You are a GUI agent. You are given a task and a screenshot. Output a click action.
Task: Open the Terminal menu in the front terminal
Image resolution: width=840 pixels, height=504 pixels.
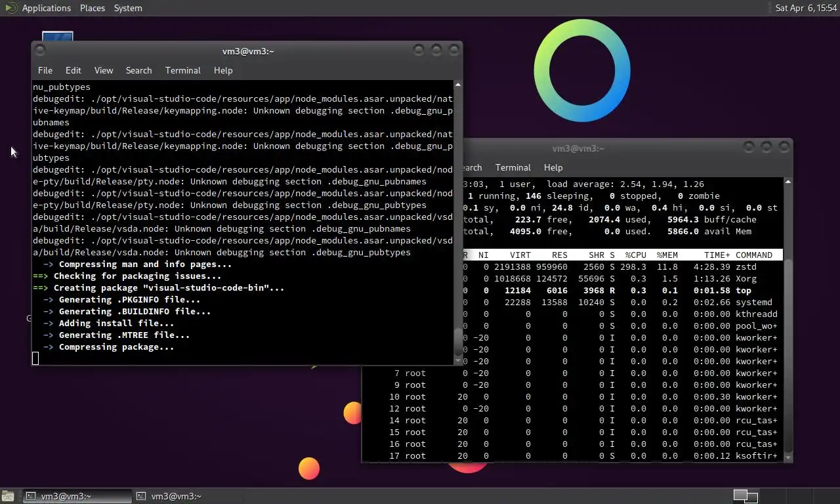(183, 70)
